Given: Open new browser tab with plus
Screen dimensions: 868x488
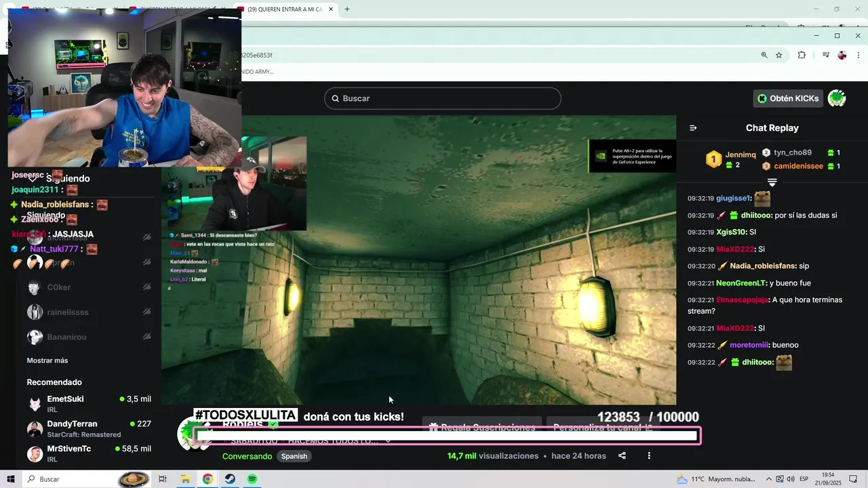Looking at the screenshot, I should click(347, 9).
